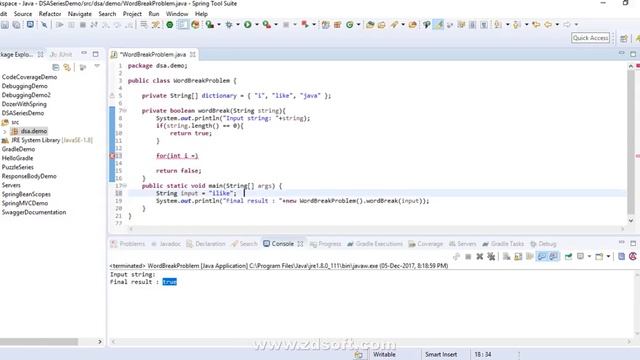
Task: Click the Debug bug toolbar icon
Action: (x=229, y=25)
